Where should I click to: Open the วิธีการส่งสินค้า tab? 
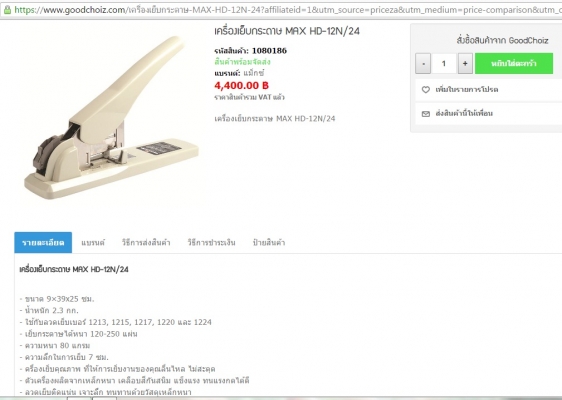click(x=146, y=243)
